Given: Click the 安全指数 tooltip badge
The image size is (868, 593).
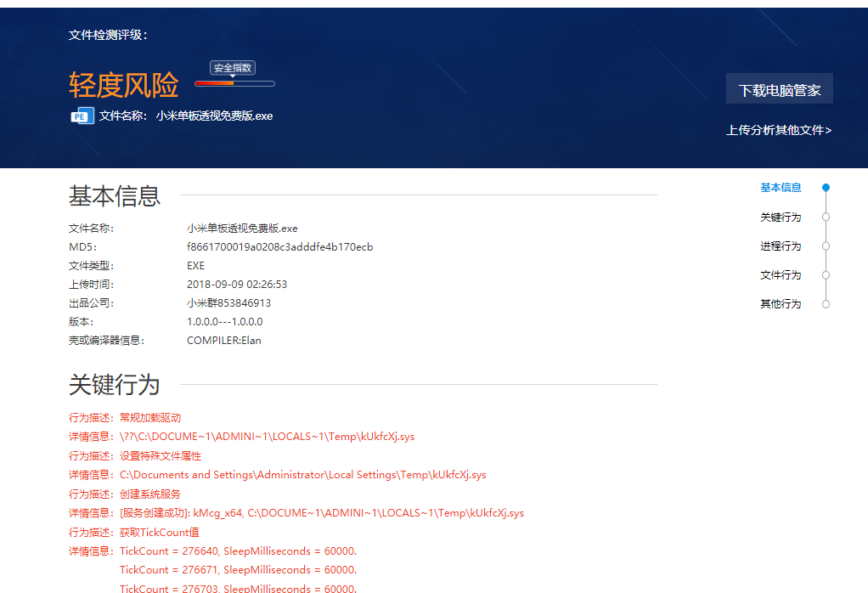Looking at the screenshot, I should point(233,68).
